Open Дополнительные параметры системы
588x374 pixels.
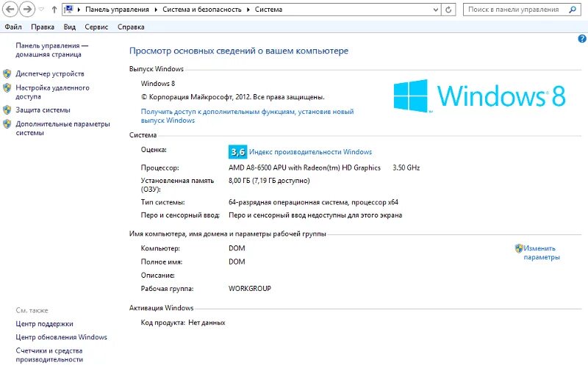62,128
